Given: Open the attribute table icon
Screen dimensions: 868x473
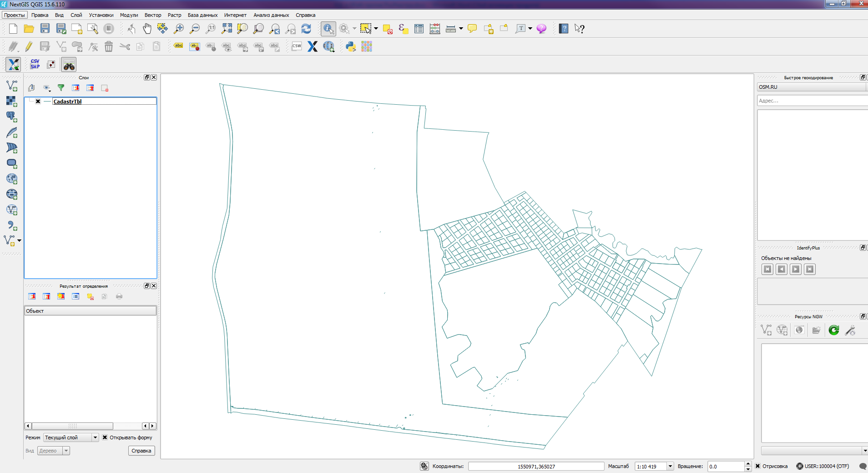Looking at the screenshot, I should 419,29.
